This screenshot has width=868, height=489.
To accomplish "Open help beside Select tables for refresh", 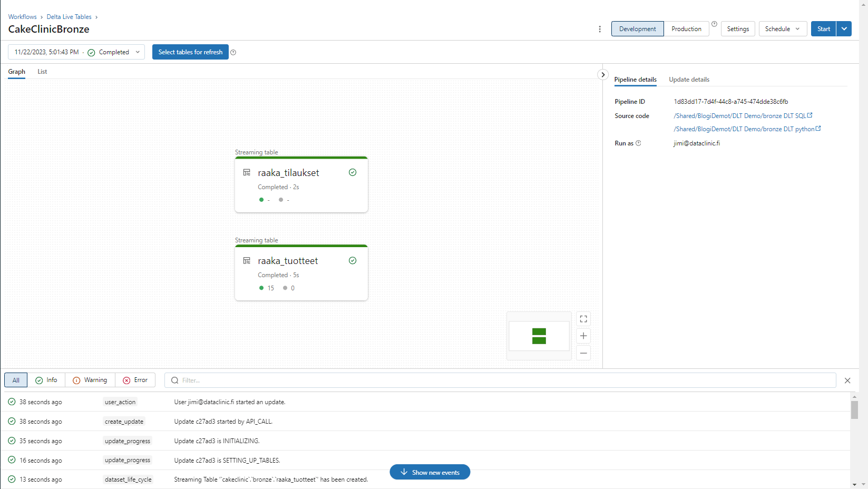I will coord(233,52).
